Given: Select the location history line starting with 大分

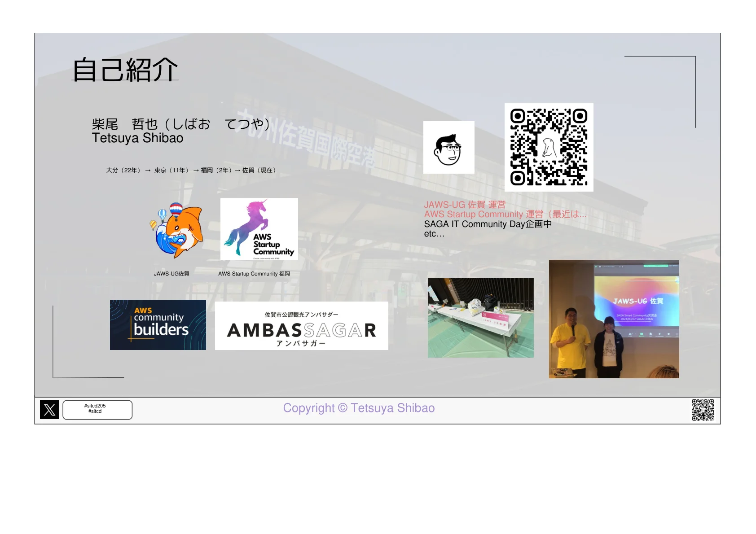Looking at the screenshot, I should pyautogui.click(x=191, y=171).
